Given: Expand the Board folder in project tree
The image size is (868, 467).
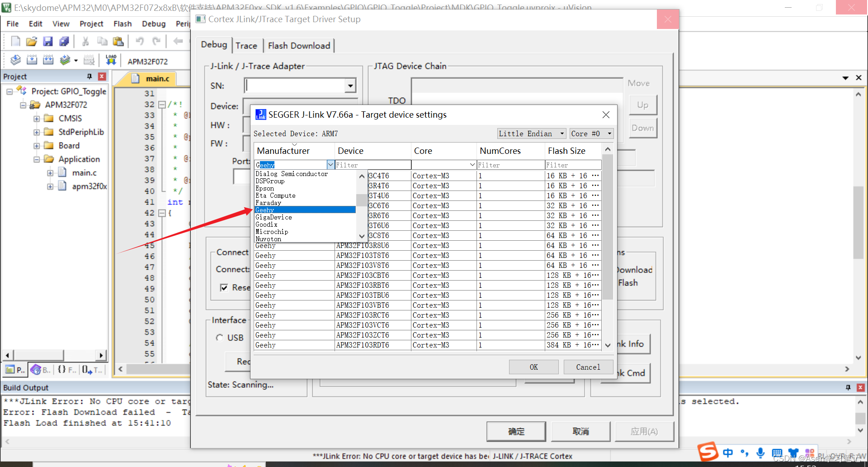Looking at the screenshot, I should [36, 146].
